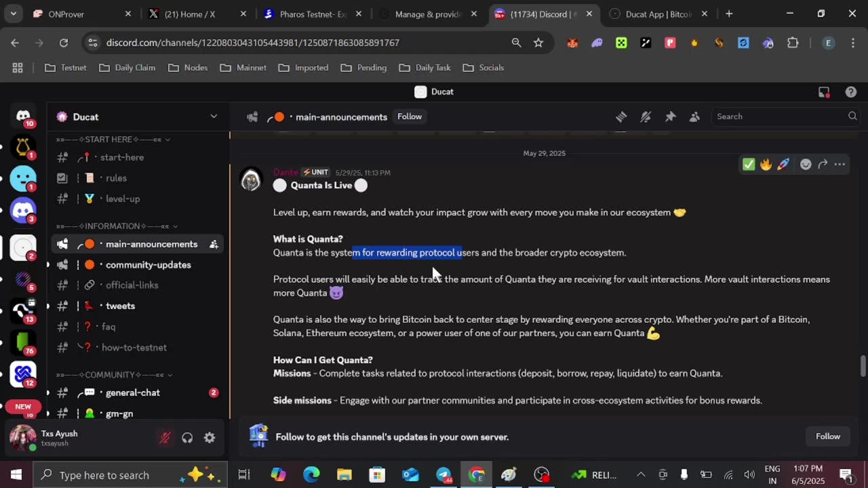Add the rocket emoji reaction

pyautogui.click(x=783, y=164)
